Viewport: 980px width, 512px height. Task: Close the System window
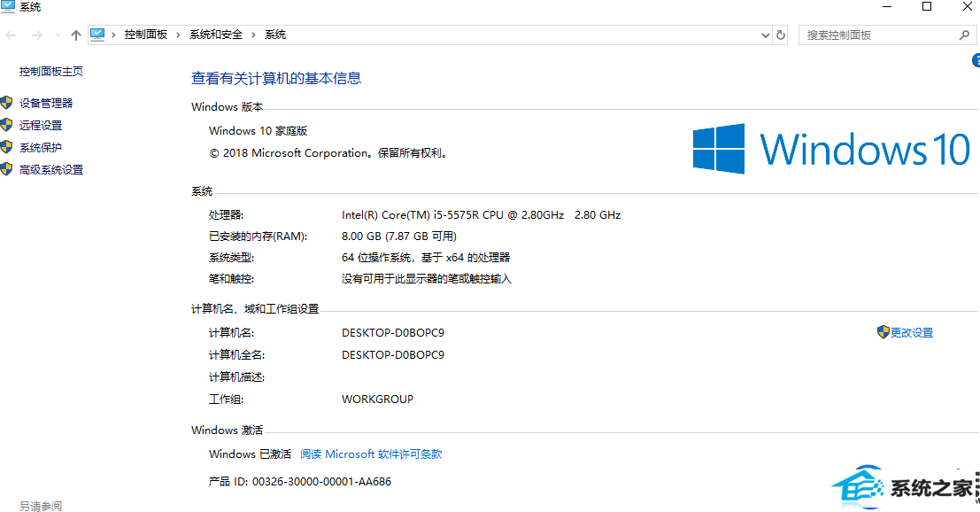click(x=967, y=7)
